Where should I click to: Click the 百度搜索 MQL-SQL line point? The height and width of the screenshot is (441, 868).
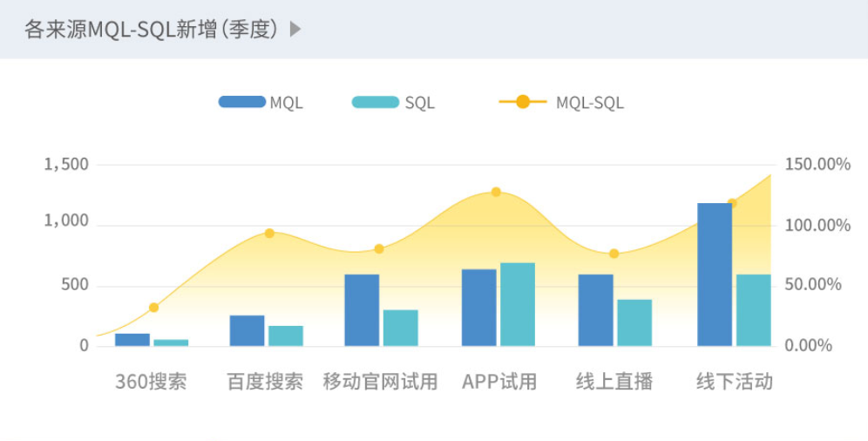coord(269,234)
